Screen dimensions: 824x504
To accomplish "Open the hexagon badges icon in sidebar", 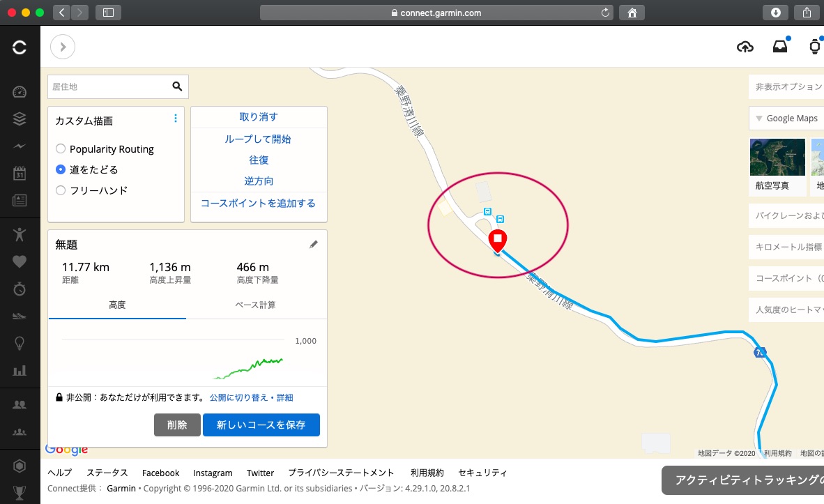I will point(20,466).
